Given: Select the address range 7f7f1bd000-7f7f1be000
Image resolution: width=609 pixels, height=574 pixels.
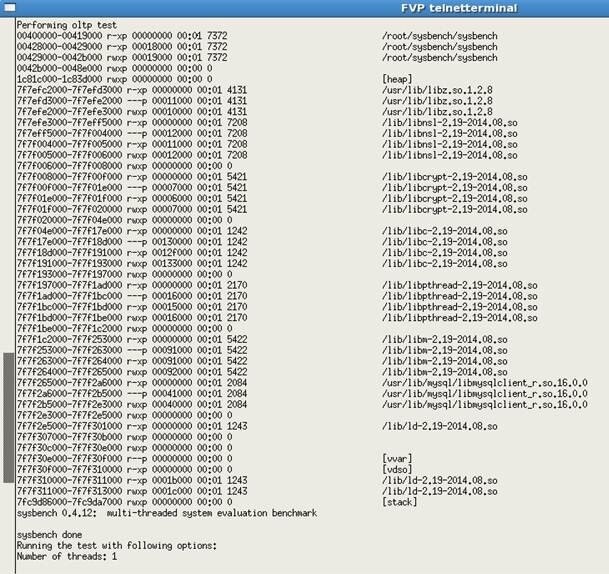Looking at the screenshot, I should [x=70, y=318].
